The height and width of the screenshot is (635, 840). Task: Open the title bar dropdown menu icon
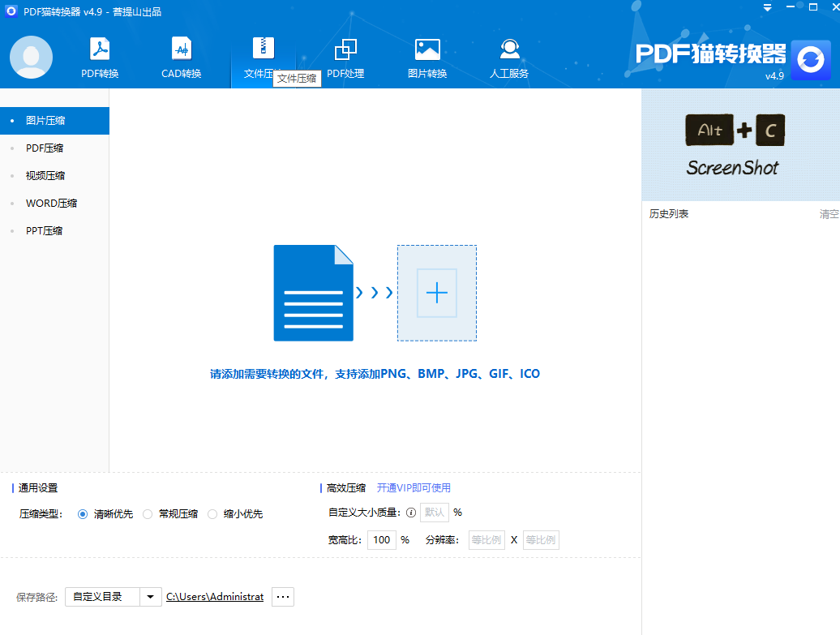coord(768,7)
